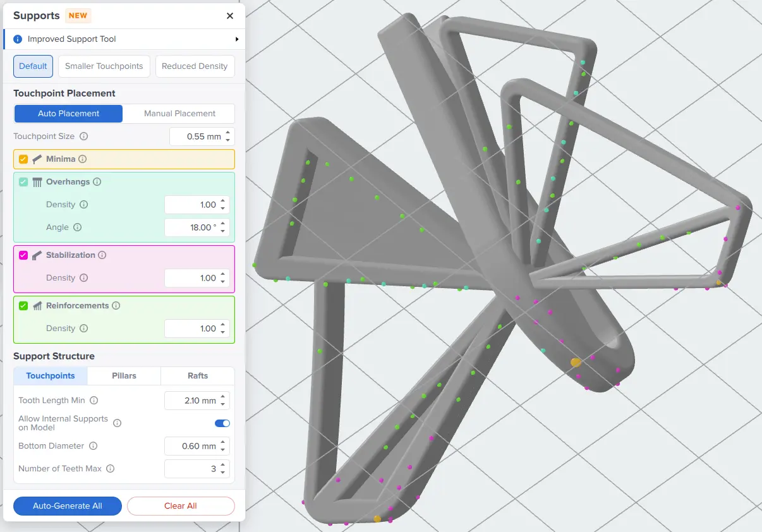
Task: Close the Supports panel
Action: 230,16
